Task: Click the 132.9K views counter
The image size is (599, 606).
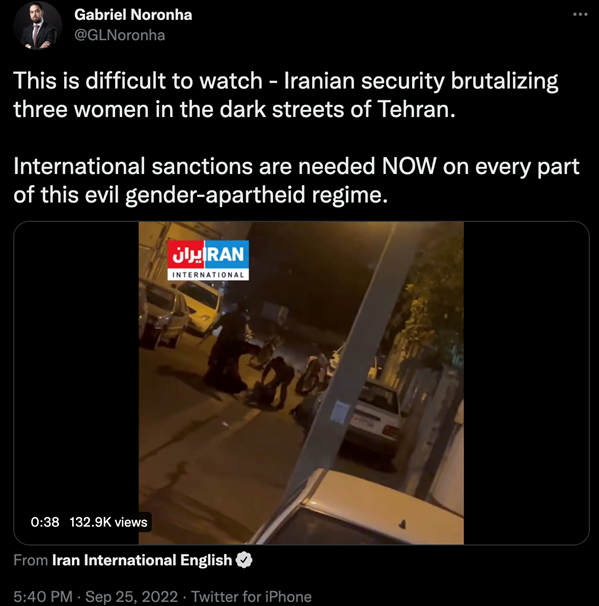Action: point(109,522)
